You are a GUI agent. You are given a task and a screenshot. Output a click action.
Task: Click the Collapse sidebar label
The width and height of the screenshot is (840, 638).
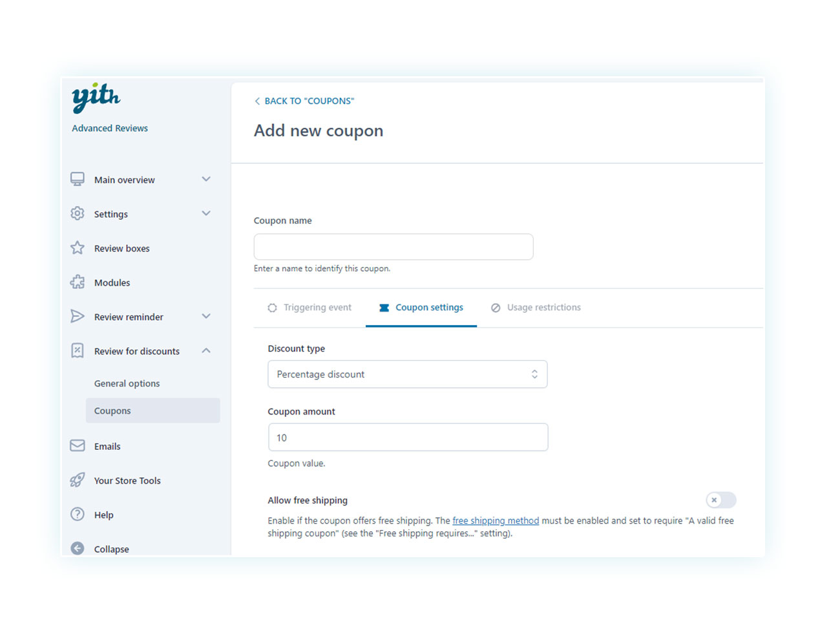pyautogui.click(x=112, y=549)
